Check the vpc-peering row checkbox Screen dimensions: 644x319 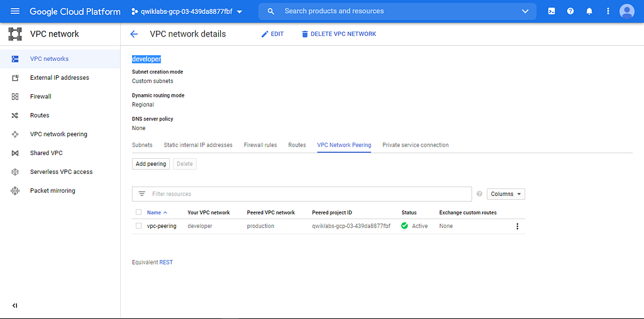pos(138,226)
